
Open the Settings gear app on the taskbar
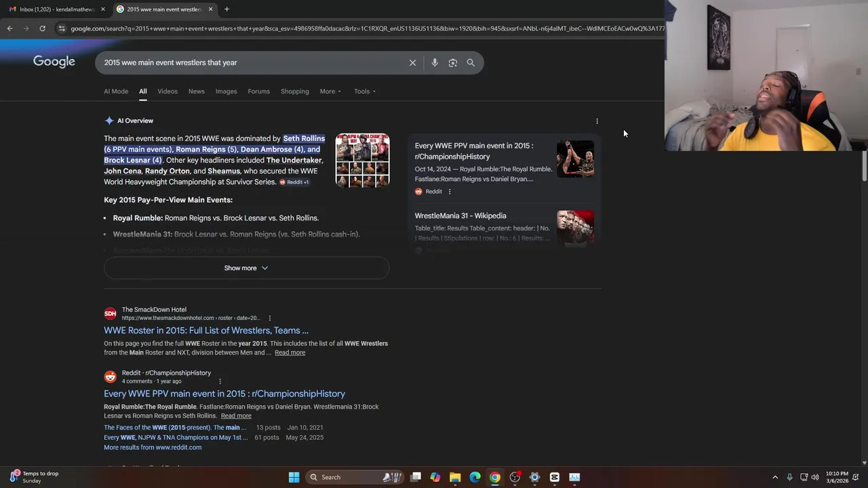pos(534,477)
